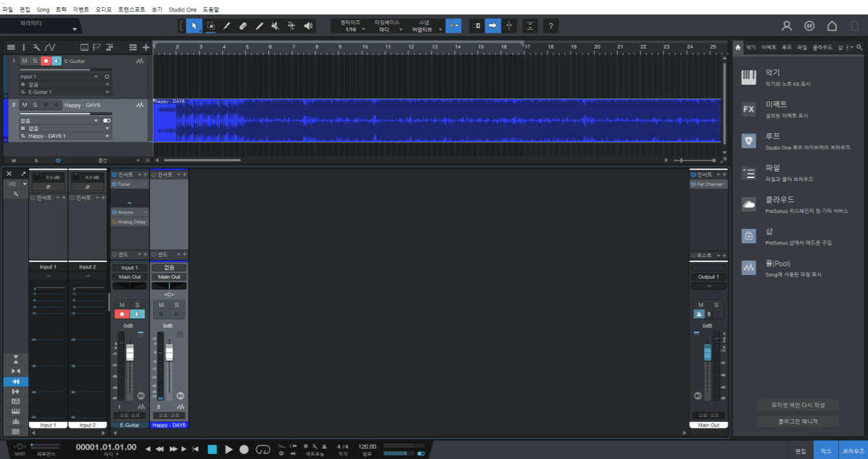Open the track list icon
This screenshot has width=868, height=459.
tap(11, 47)
